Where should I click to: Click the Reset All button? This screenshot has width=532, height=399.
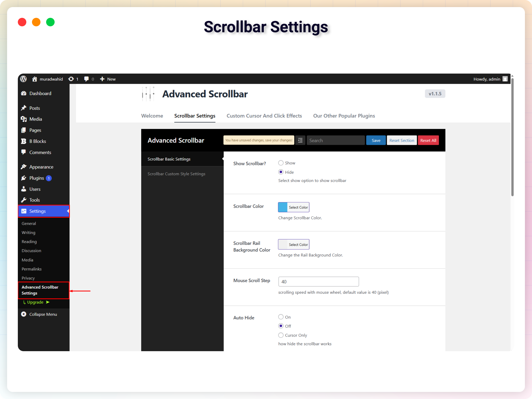coord(428,140)
